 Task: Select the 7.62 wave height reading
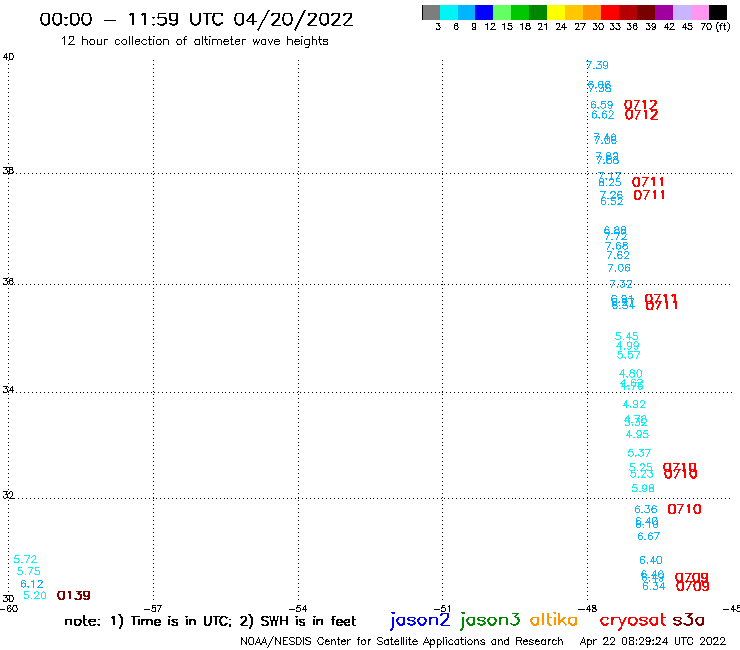click(x=618, y=255)
